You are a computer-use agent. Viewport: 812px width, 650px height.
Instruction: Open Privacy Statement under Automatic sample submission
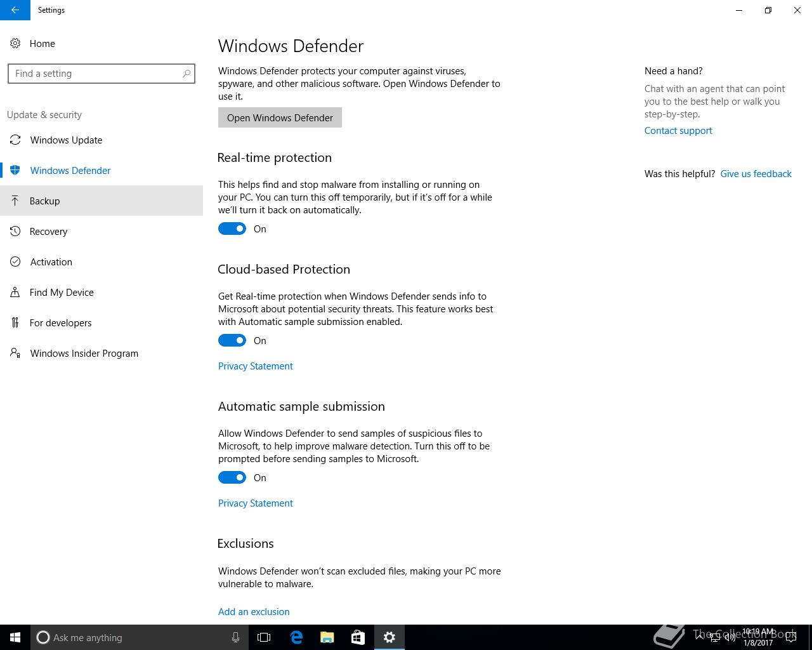[x=255, y=503]
